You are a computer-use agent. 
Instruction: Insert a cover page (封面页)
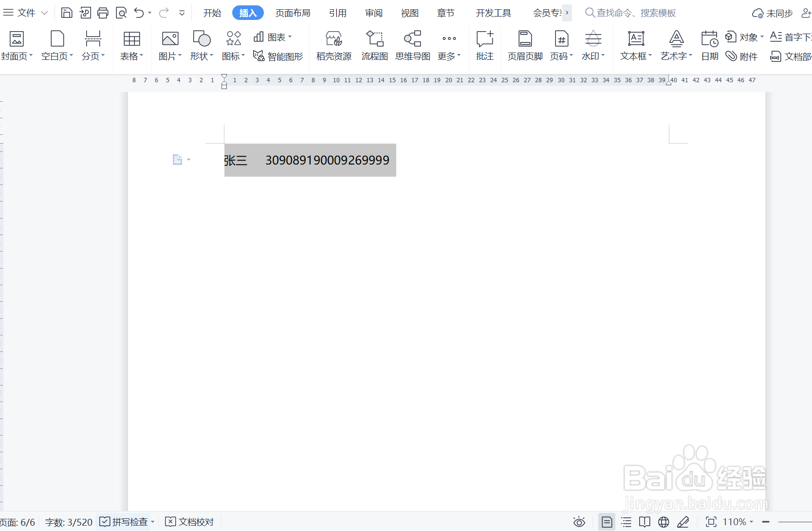(17, 46)
